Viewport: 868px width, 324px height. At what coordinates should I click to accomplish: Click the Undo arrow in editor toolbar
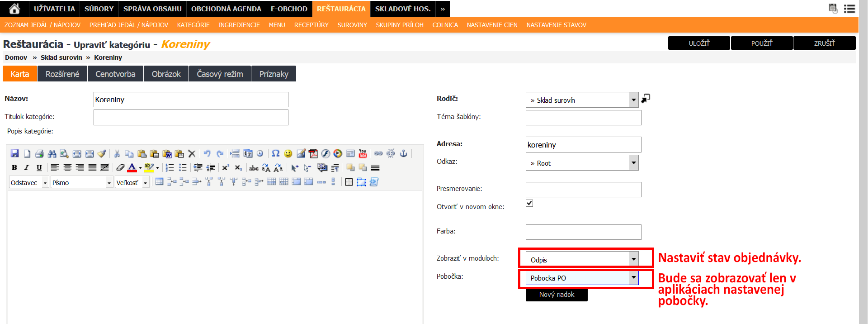[x=207, y=153]
